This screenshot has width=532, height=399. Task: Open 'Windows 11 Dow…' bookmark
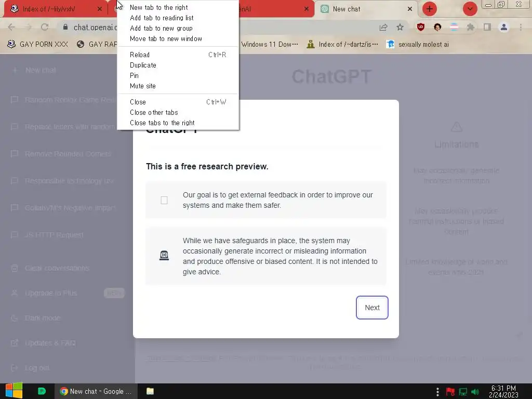[x=270, y=45]
